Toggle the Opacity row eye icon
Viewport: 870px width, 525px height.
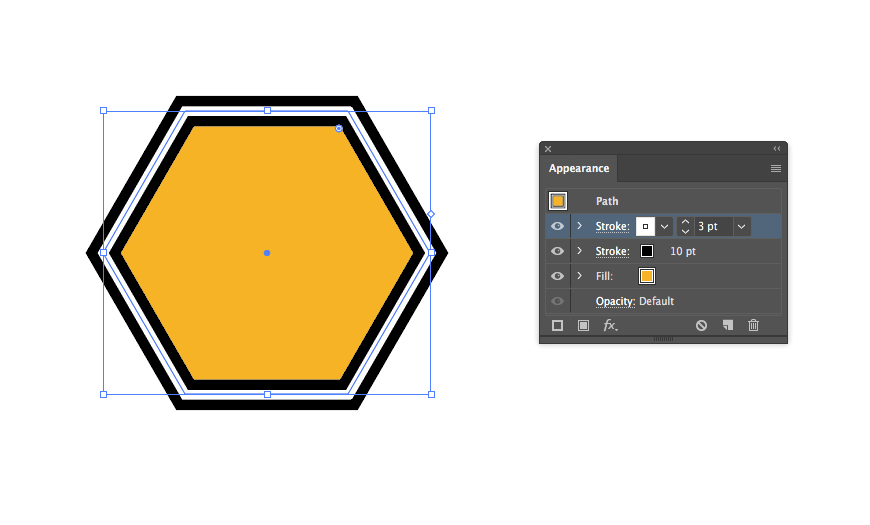coord(558,301)
